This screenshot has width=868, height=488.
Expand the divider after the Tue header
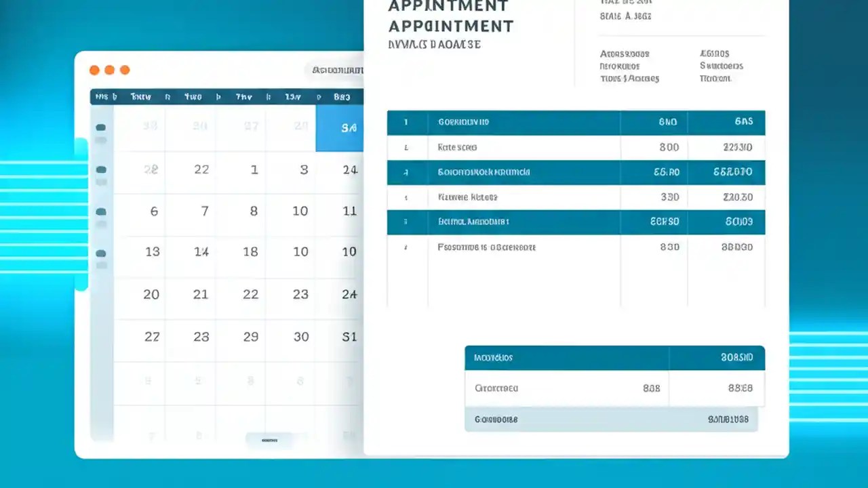pos(167,96)
